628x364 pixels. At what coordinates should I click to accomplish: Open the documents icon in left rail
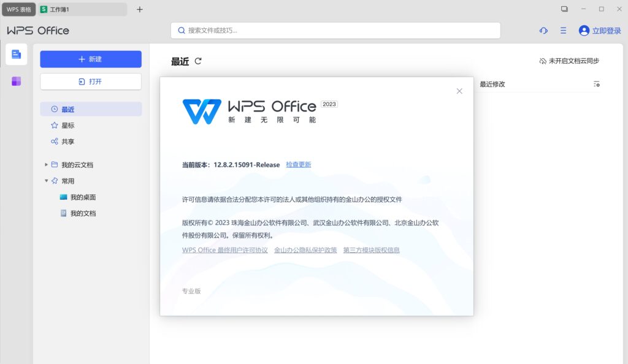17,55
